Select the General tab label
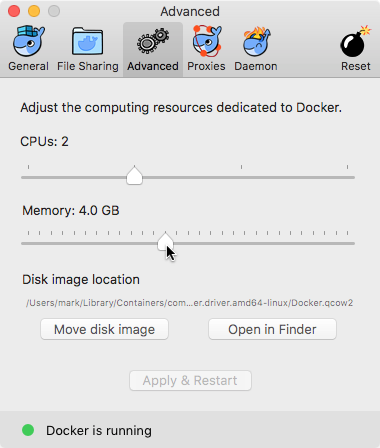 tap(29, 66)
